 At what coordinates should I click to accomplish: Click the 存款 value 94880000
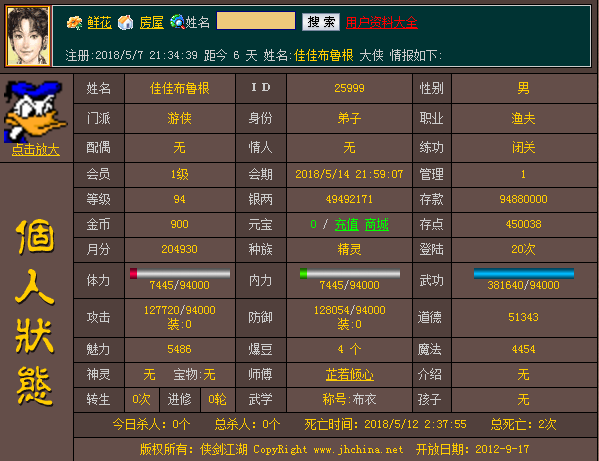(x=523, y=199)
